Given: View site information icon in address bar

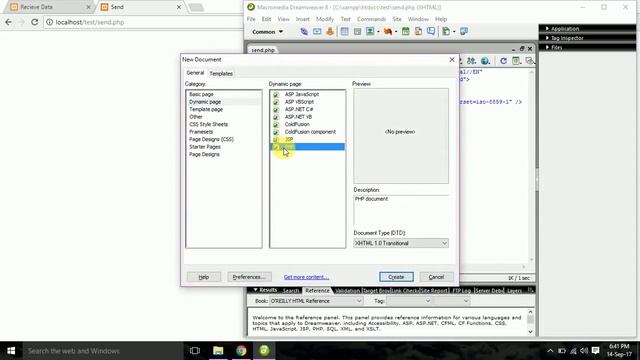Looking at the screenshot, I should [x=49, y=22].
